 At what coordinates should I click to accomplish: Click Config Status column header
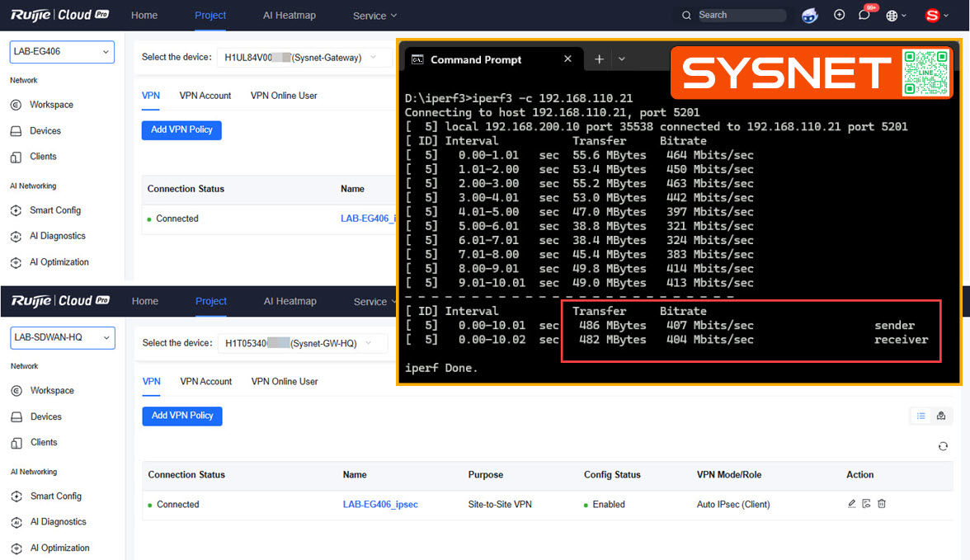(612, 474)
